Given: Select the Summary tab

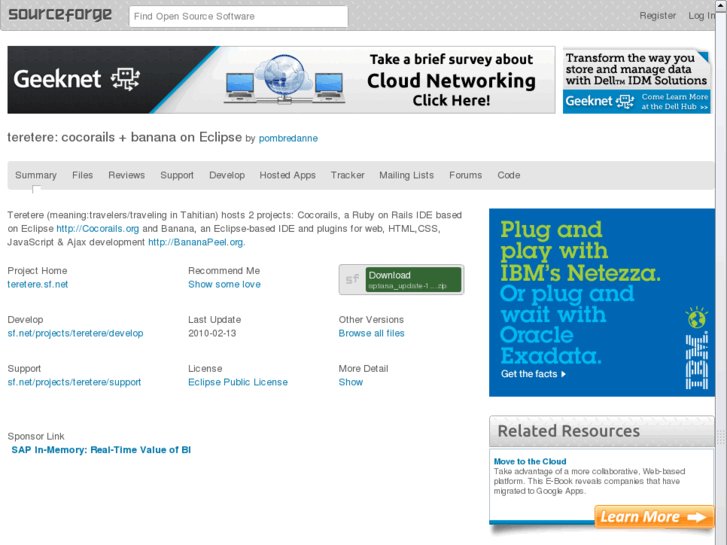Looking at the screenshot, I should pyautogui.click(x=36, y=175).
